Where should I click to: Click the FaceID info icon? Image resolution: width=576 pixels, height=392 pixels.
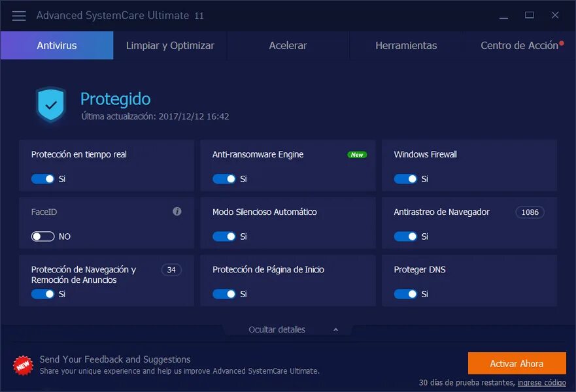(x=177, y=212)
